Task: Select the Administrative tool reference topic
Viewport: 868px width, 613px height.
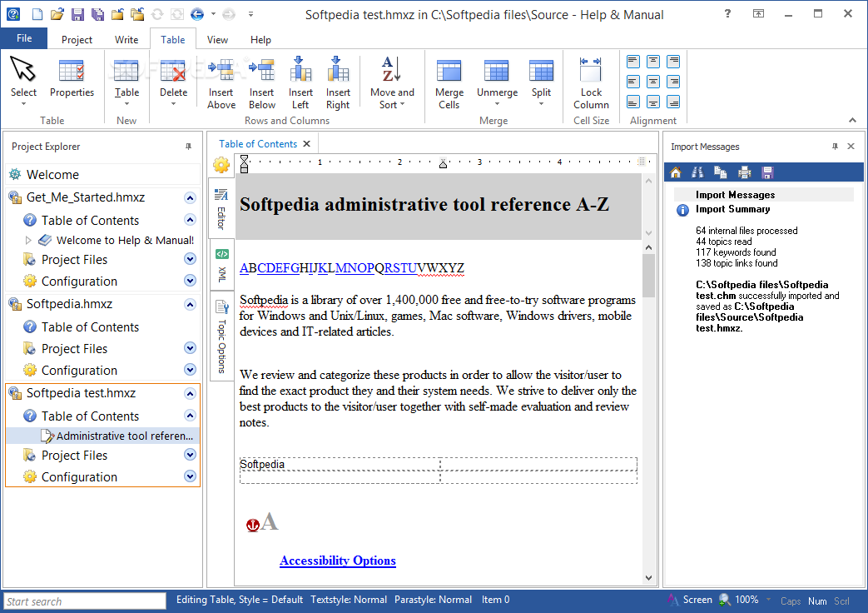Action: (x=102, y=436)
